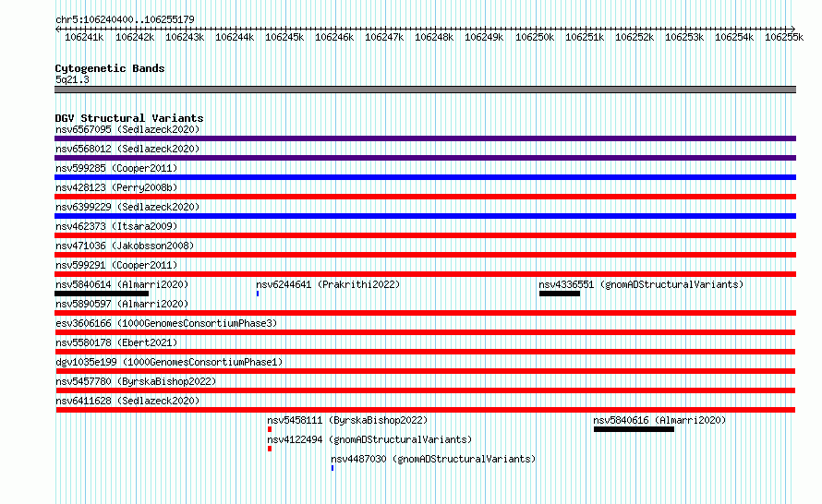Select the esv3606166 red variant bar
This screenshot has height=504, width=822.
pyautogui.click(x=425, y=332)
